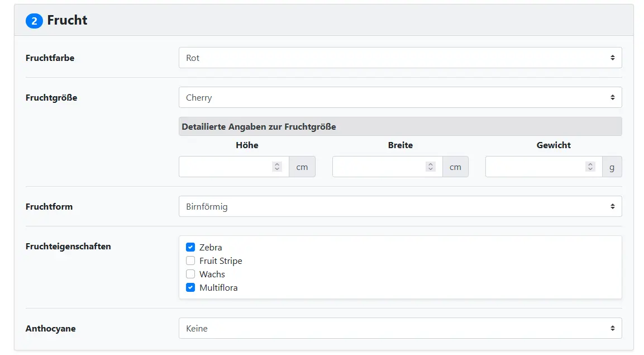Click the Fruchteigenschaften label
The height and width of the screenshot is (355, 644).
point(68,246)
